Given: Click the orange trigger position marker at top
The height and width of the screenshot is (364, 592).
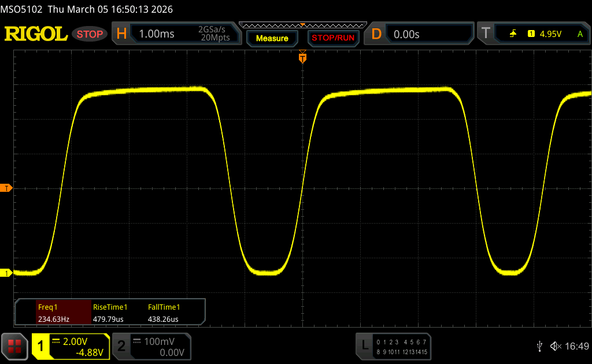Looking at the screenshot, I should (x=302, y=57).
